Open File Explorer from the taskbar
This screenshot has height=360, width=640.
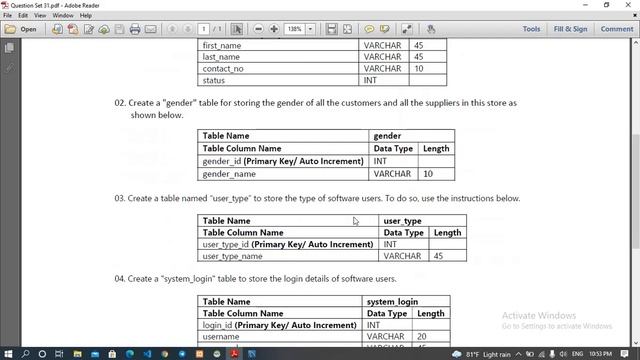[x=77, y=354]
